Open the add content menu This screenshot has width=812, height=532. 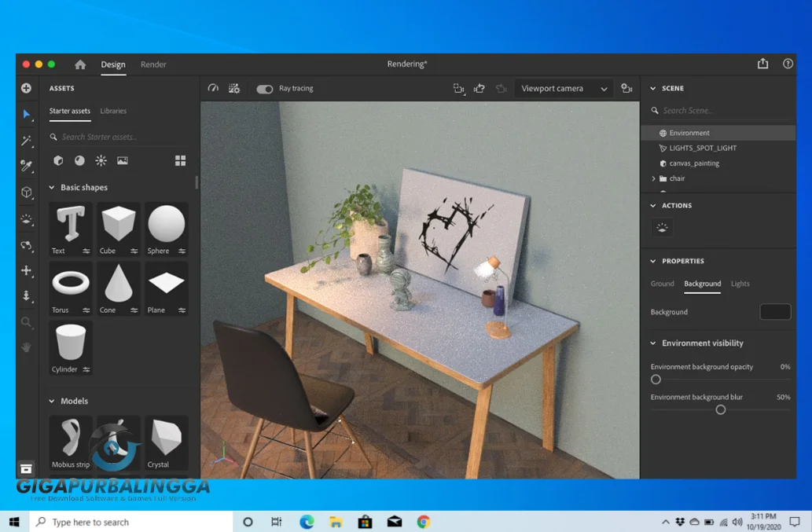click(27, 88)
